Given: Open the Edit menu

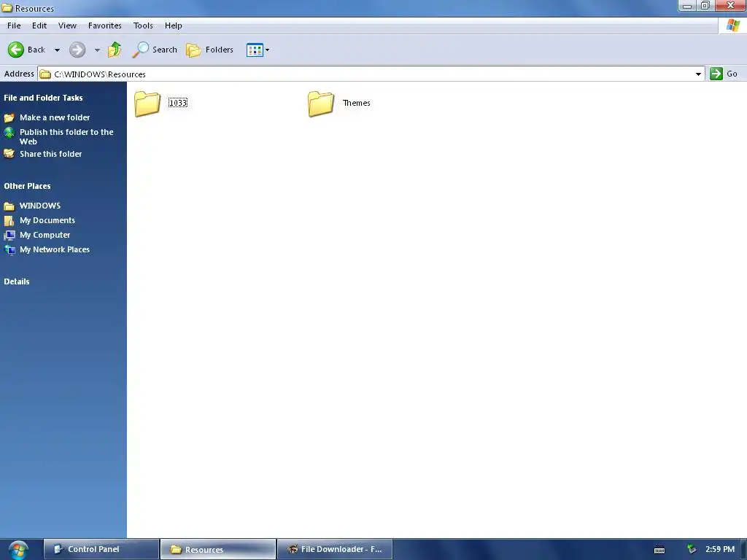Looking at the screenshot, I should 39,26.
